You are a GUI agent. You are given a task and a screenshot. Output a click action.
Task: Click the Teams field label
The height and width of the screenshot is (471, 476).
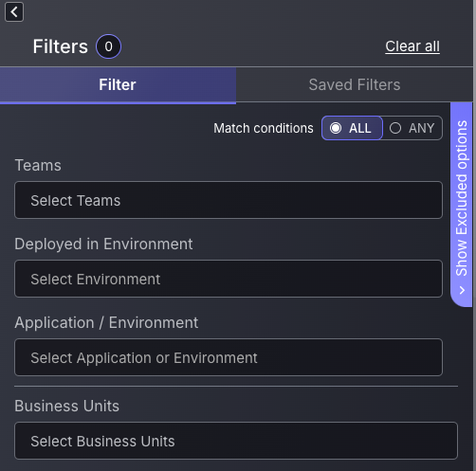pos(38,165)
